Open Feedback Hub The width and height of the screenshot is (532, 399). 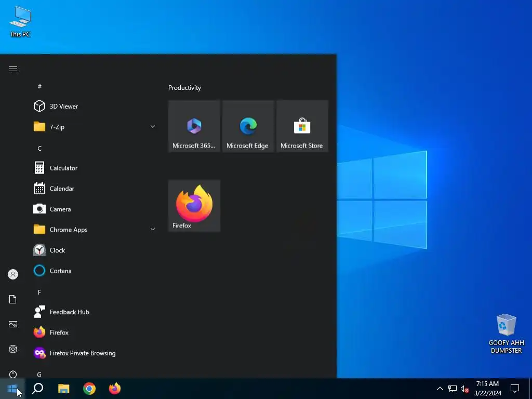[95, 312]
